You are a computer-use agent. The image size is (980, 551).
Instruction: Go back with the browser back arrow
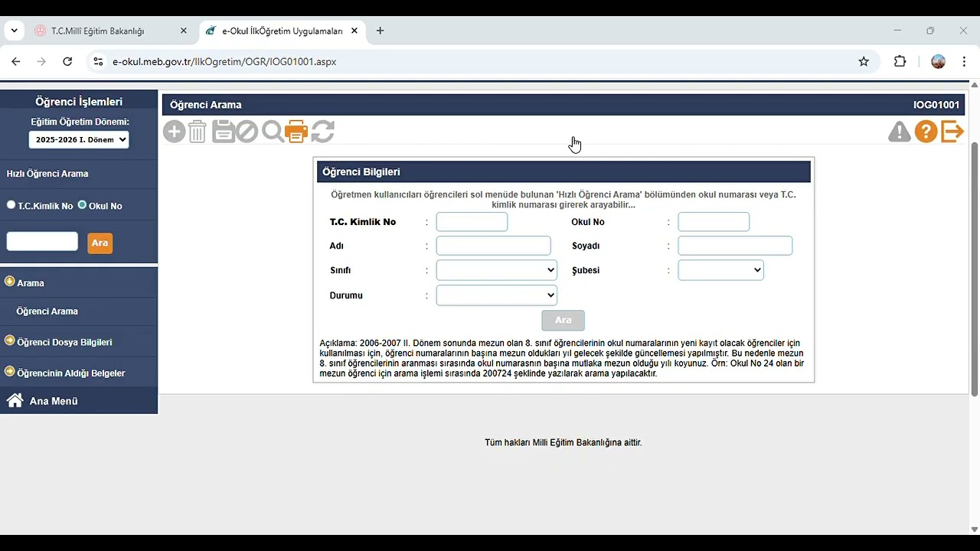coord(16,61)
